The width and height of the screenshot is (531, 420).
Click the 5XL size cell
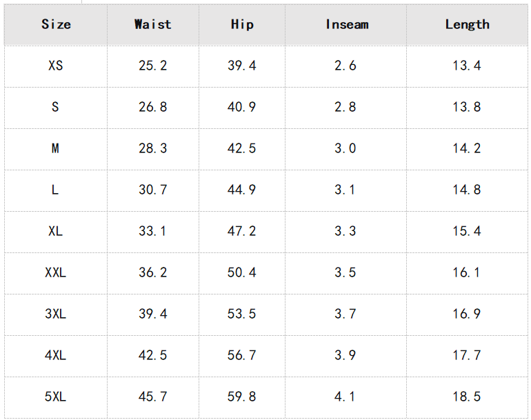point(56,397)
